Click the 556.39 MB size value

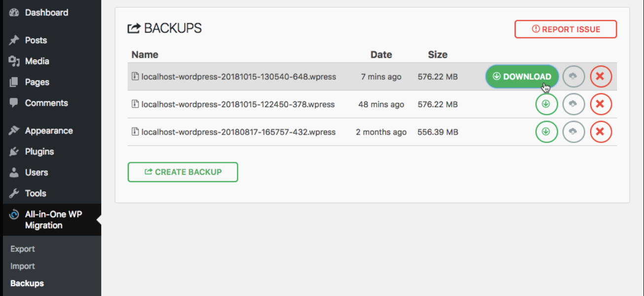(438, 132)
